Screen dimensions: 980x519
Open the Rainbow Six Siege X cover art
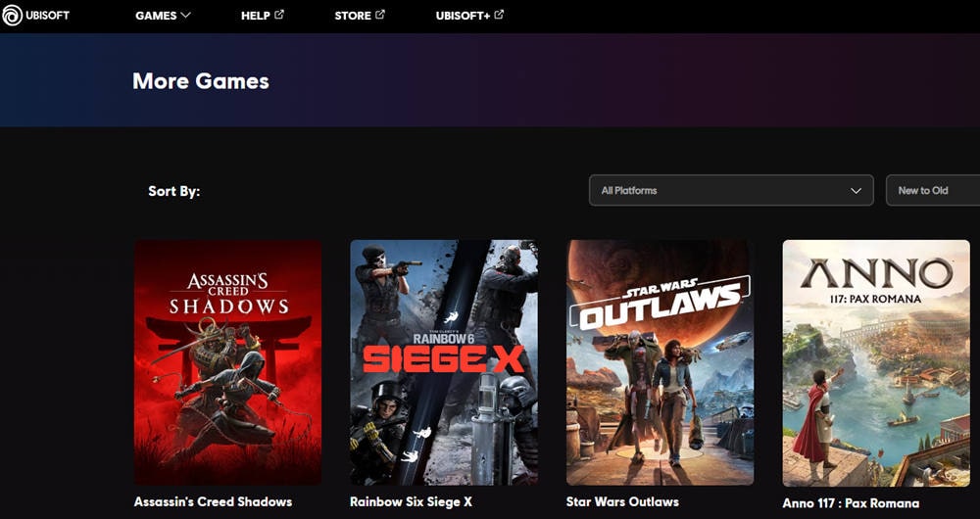coord(444,362)
